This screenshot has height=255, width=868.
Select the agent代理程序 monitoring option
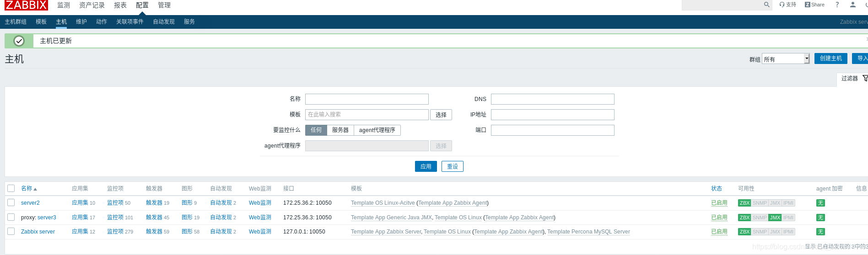point(377,130)
